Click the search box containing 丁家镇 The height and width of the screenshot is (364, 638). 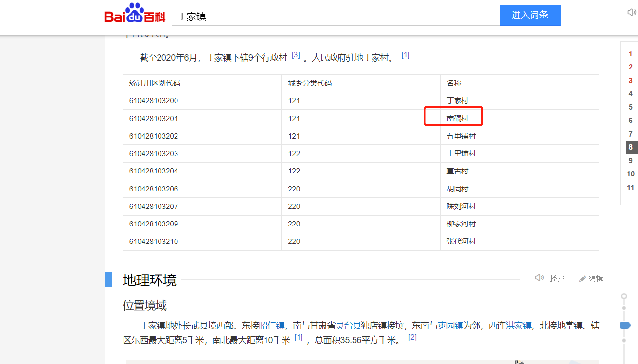tap(336, 16)
